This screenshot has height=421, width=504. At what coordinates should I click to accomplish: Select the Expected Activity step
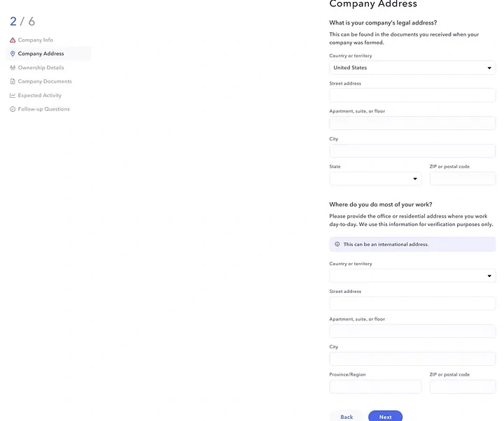pyautogui.click(x=39, y=95)
